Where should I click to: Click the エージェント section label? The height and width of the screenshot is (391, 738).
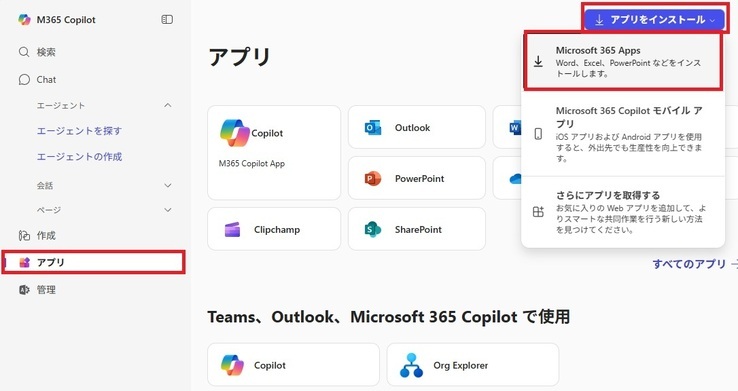coord(61,105)
